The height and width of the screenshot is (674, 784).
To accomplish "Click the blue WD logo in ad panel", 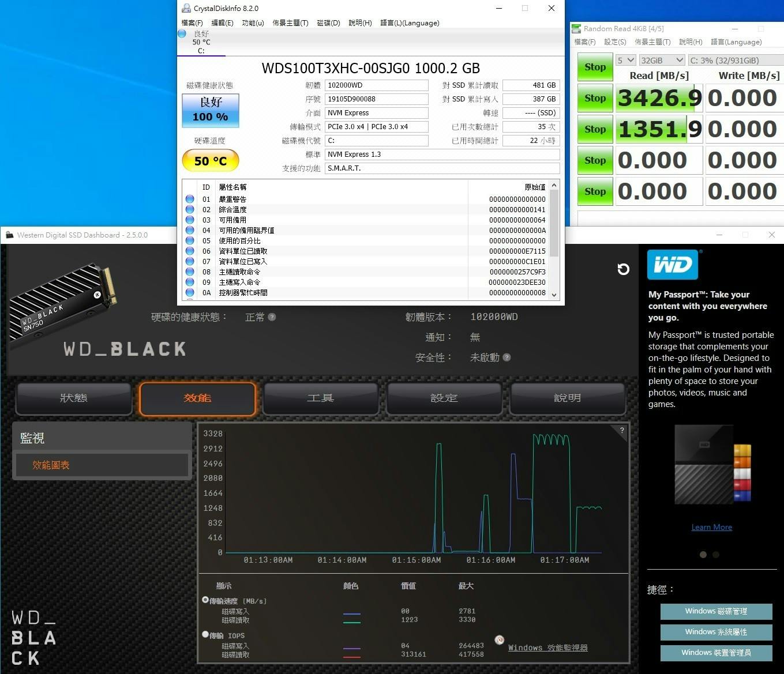I will coord(673,265).
